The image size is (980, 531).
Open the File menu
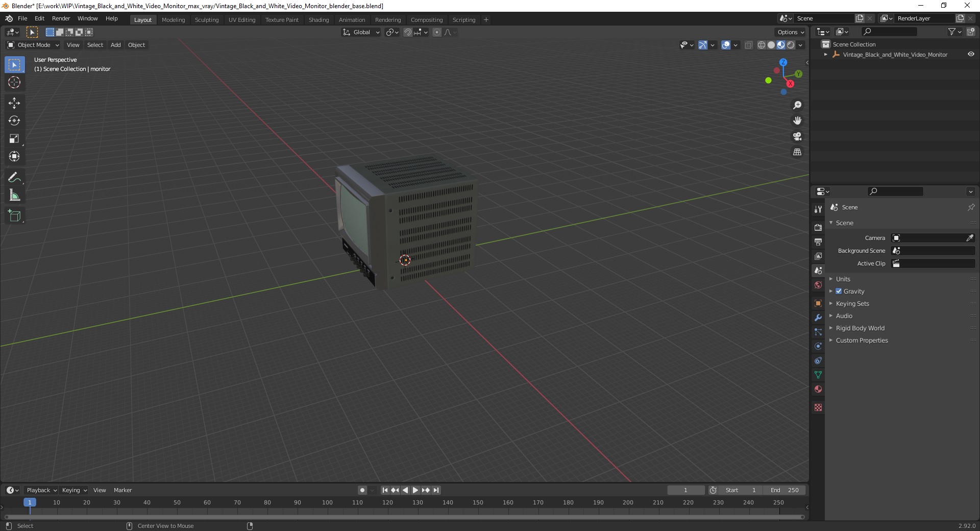click(x=22, y=18)
